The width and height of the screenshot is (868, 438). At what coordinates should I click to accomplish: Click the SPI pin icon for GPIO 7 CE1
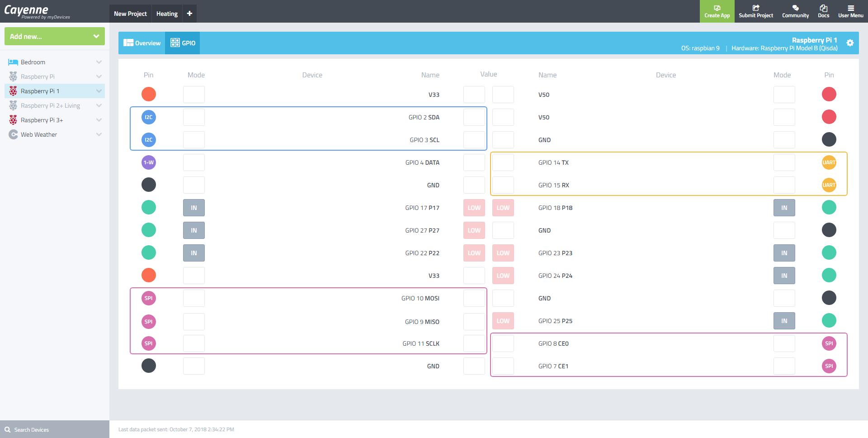(829, 366)
